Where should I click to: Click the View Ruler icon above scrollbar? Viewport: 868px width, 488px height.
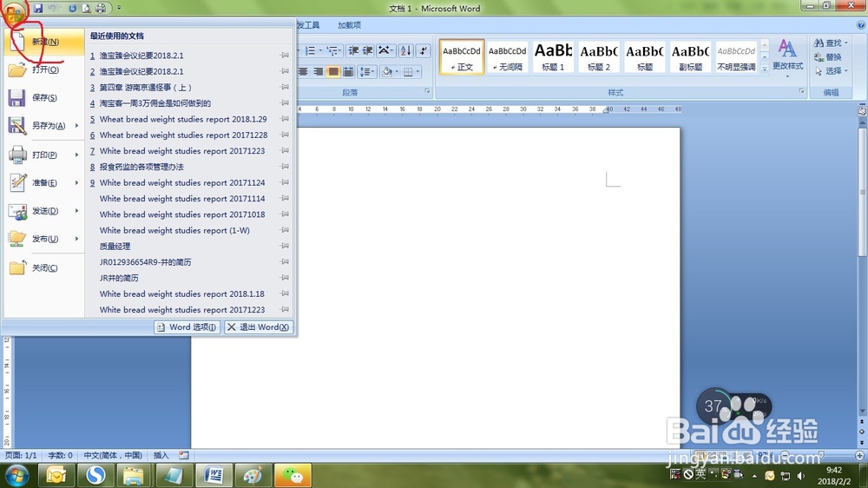pos(862,111)
